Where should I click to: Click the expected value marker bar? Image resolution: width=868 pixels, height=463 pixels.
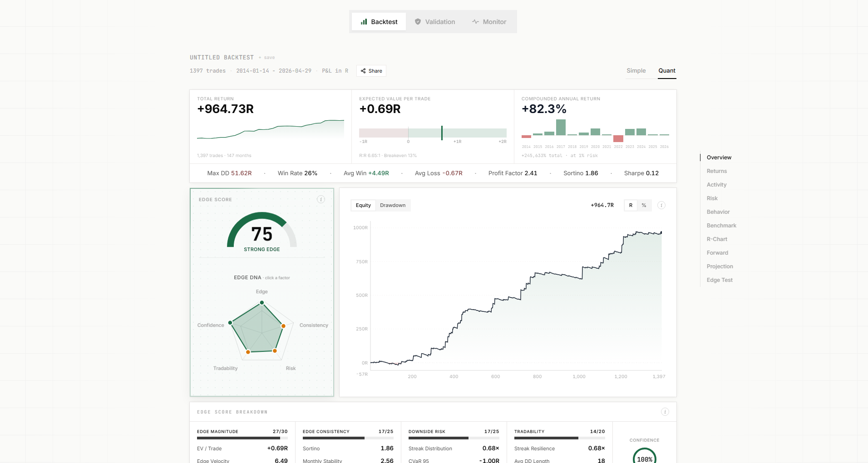[x=442, y=133]
